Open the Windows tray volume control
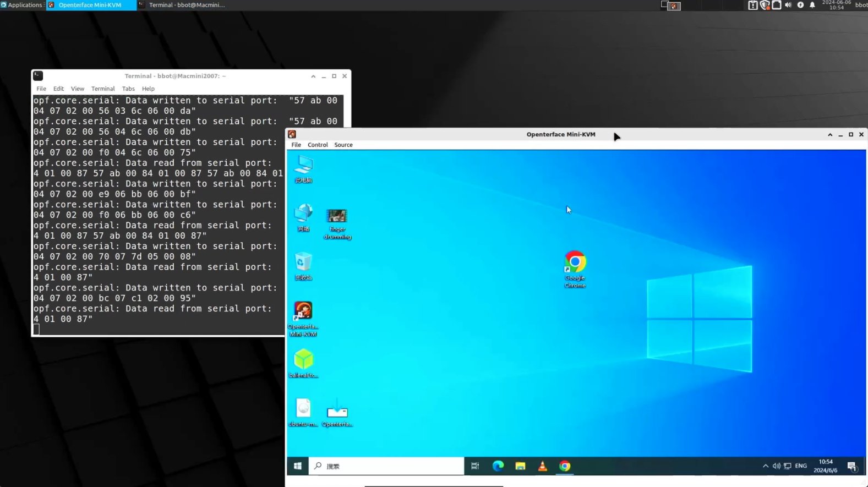This screenshot has height=487, width=868. pos(777,466)
